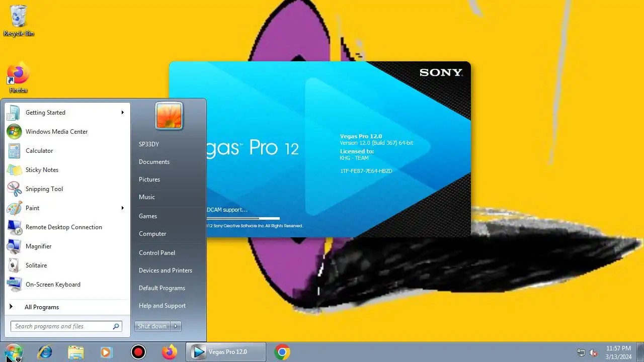This screenshot has width=644, height=362.
Task: Open Pictures from the Start menu
Action: pos(149,179)
